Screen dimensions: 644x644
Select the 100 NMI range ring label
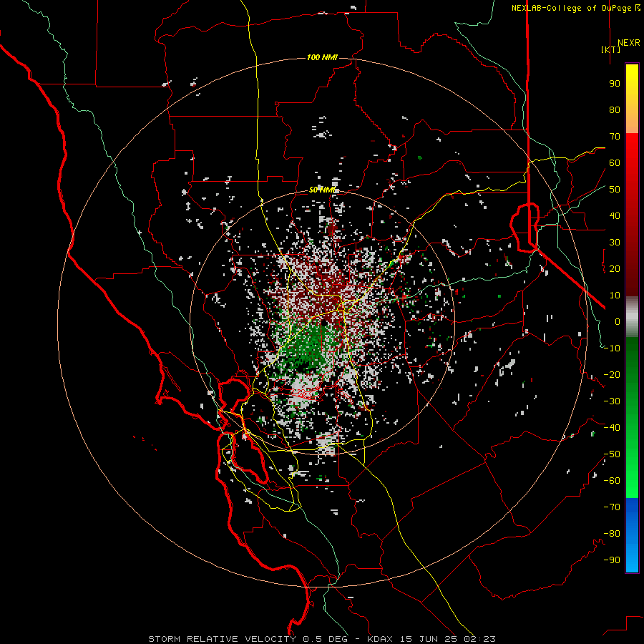(323, 57)
